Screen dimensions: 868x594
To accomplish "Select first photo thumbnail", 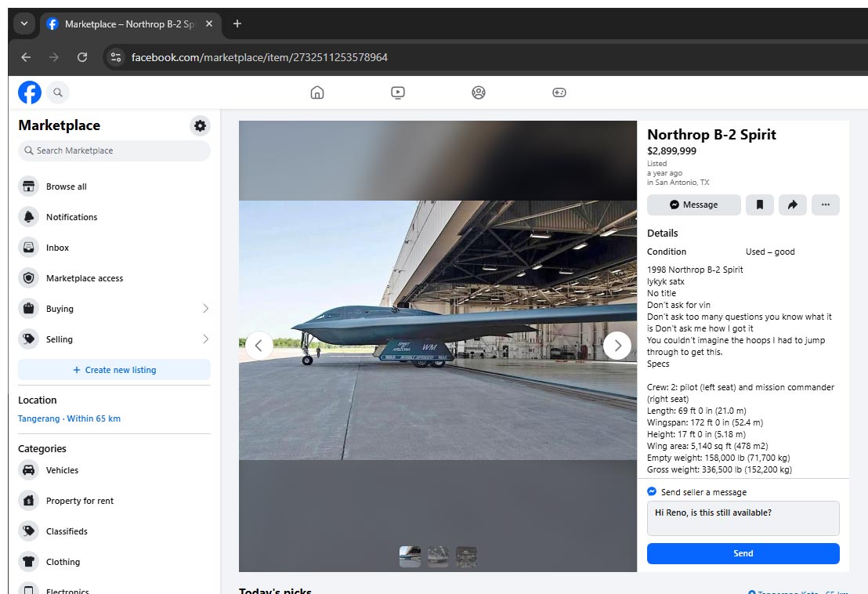I will coord(410,557).
